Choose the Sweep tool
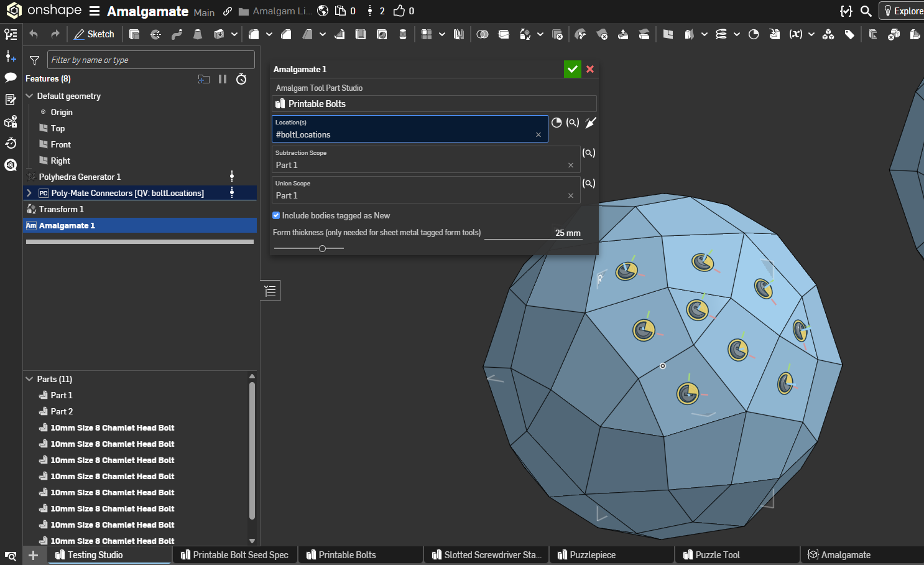The width and height of the screenshot is (924, 565). coord(177,34)
